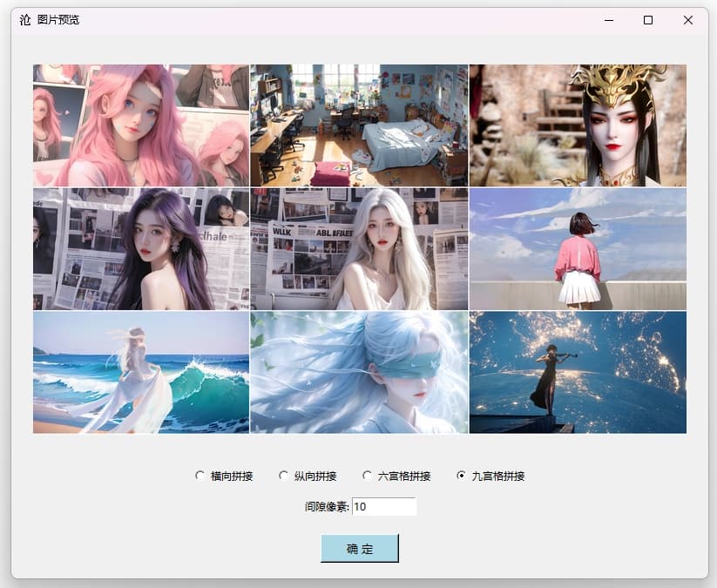Close the 图片预览 window
The height and width of the screenshot is (588, 717).
[688, 20]
